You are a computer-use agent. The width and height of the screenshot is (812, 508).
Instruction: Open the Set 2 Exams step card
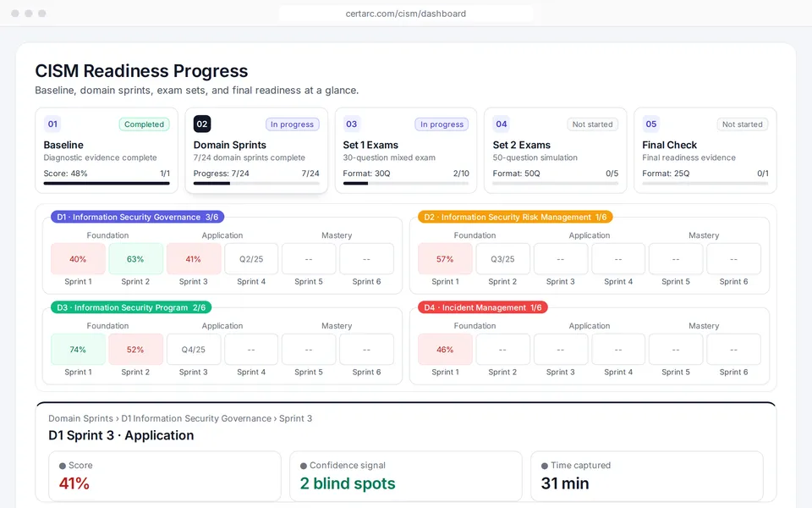[x=556, y=151]
